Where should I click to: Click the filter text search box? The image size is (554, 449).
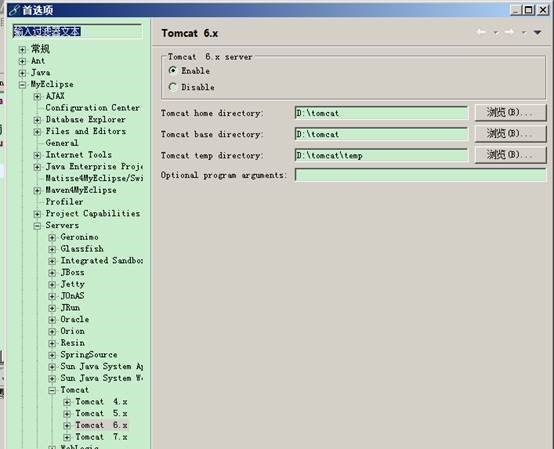(x=77, y=31)
